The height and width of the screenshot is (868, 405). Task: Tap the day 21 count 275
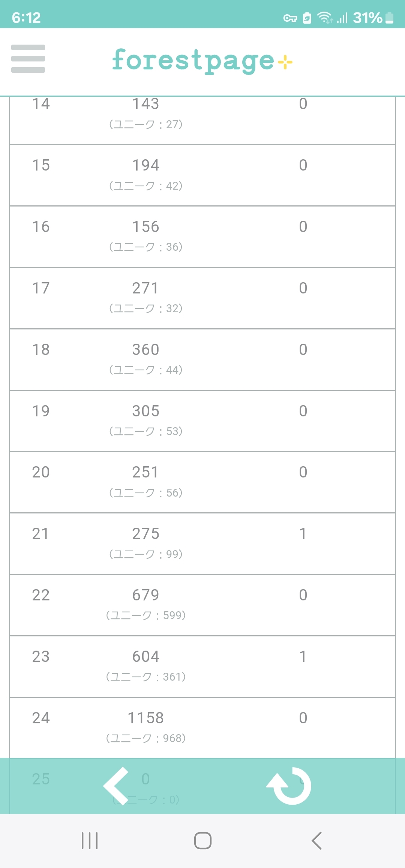(146, 534)
